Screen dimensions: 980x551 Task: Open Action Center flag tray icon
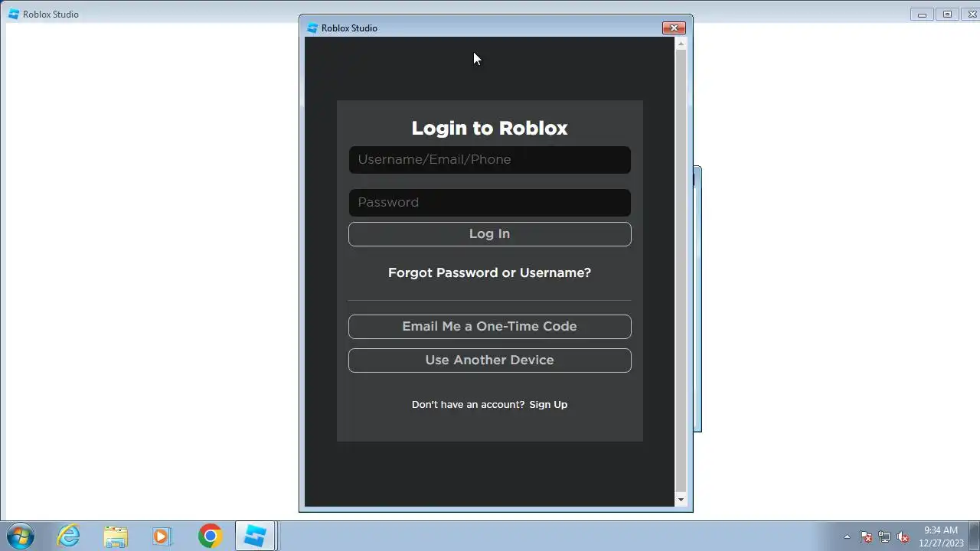click(x=866, y=536)
